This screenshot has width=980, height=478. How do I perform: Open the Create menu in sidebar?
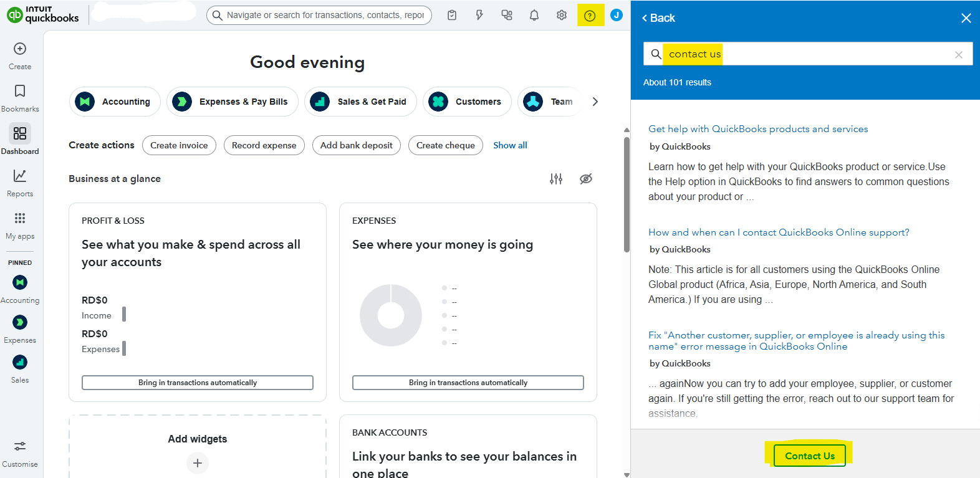tap(20, 56)
